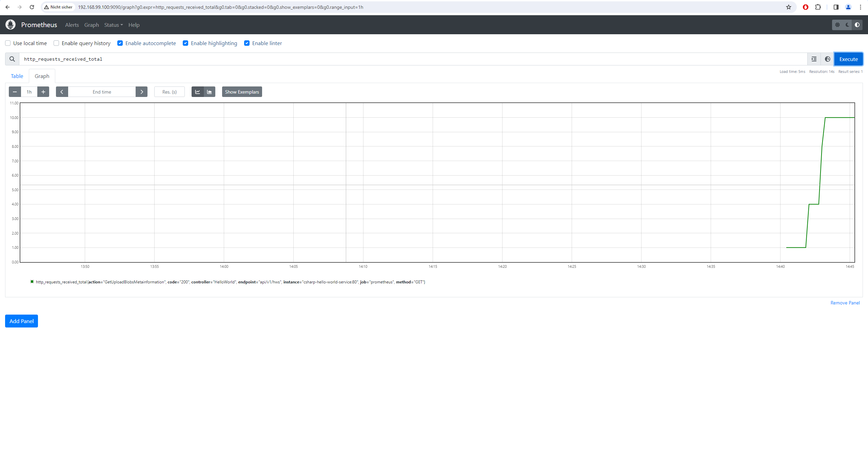Click the Remove Panel link
This screenshot has height=458, width=868.
(845, 303)
